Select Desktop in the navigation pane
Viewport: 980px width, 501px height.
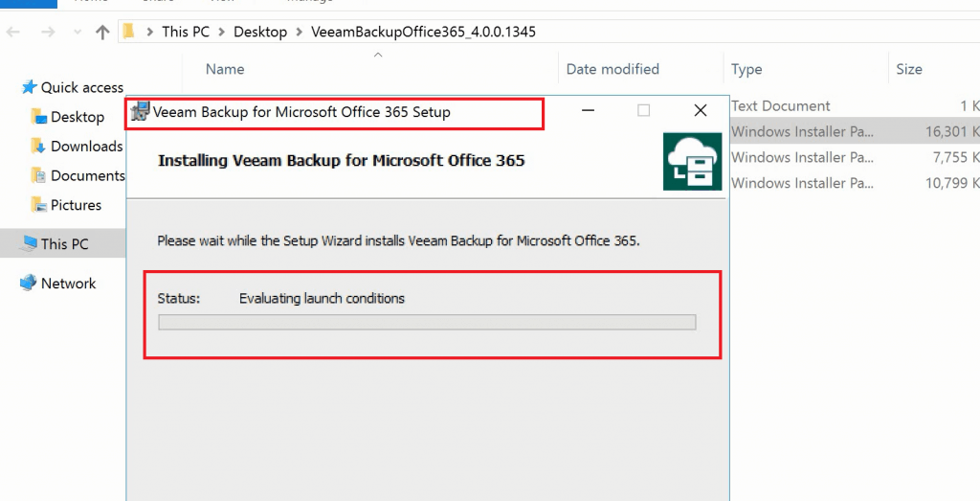[78, 117]
